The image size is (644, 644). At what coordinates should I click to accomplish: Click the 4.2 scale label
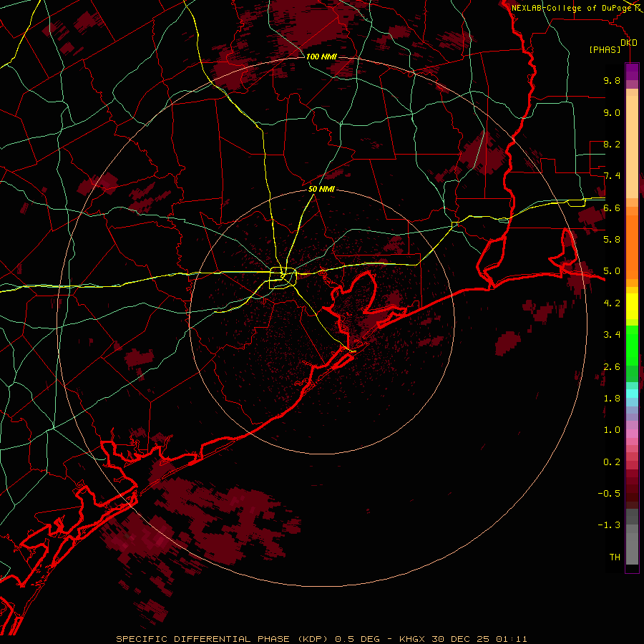pyautogui.click(x=612, y=303)
